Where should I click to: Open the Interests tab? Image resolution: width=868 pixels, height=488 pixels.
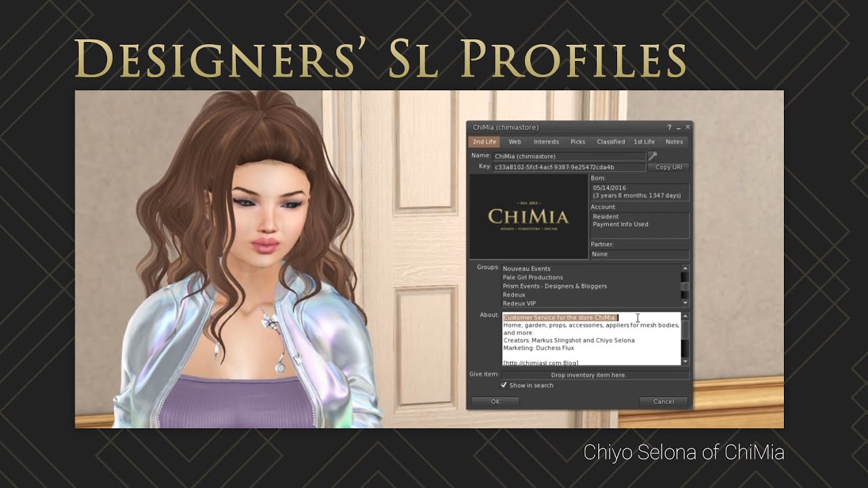point(546,142)
